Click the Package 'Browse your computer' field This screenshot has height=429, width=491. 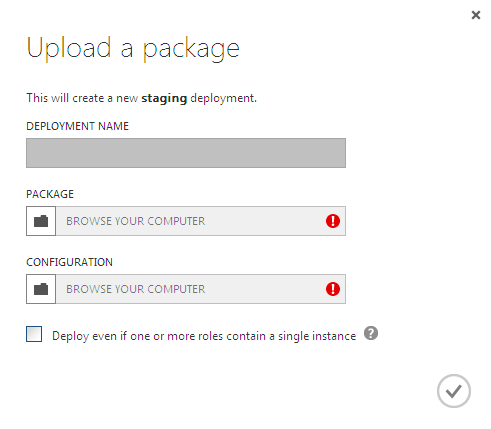(201, 221)
